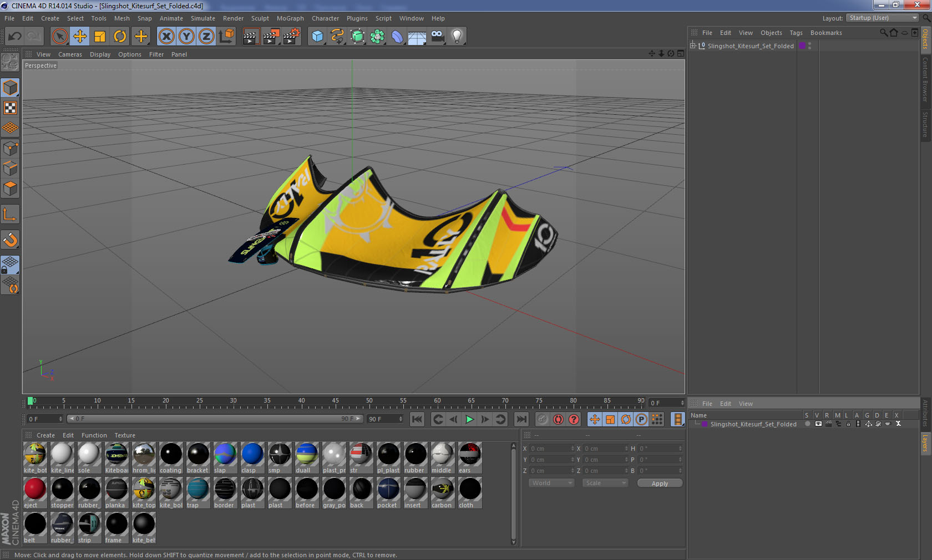Image resolution: width=932 pixels, height=560 pixels.
Task: Open the World coordinate system dropdown
Action: pos(551,483)
